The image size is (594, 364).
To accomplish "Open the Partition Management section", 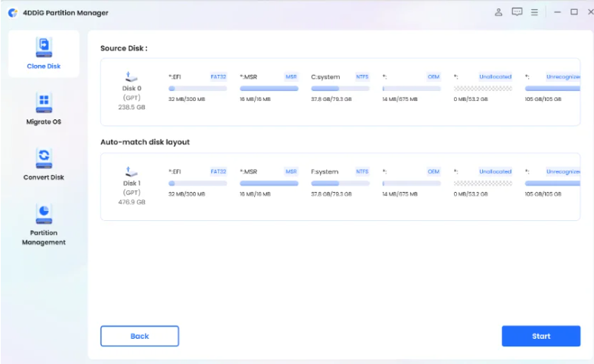I will coord(44,225).
